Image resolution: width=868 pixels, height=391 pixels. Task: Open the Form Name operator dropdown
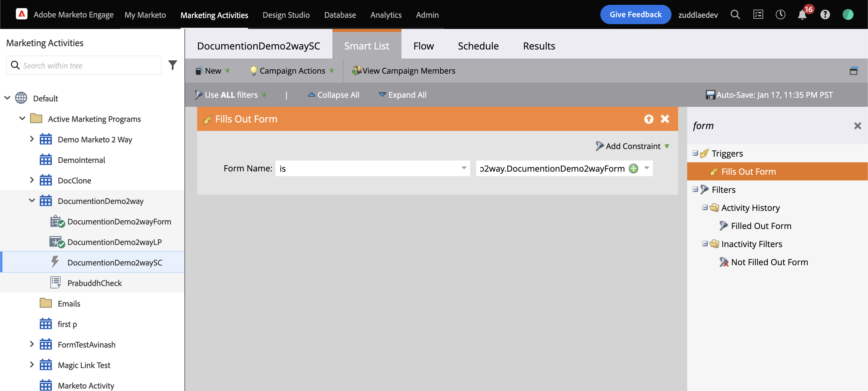click(464, 168)
